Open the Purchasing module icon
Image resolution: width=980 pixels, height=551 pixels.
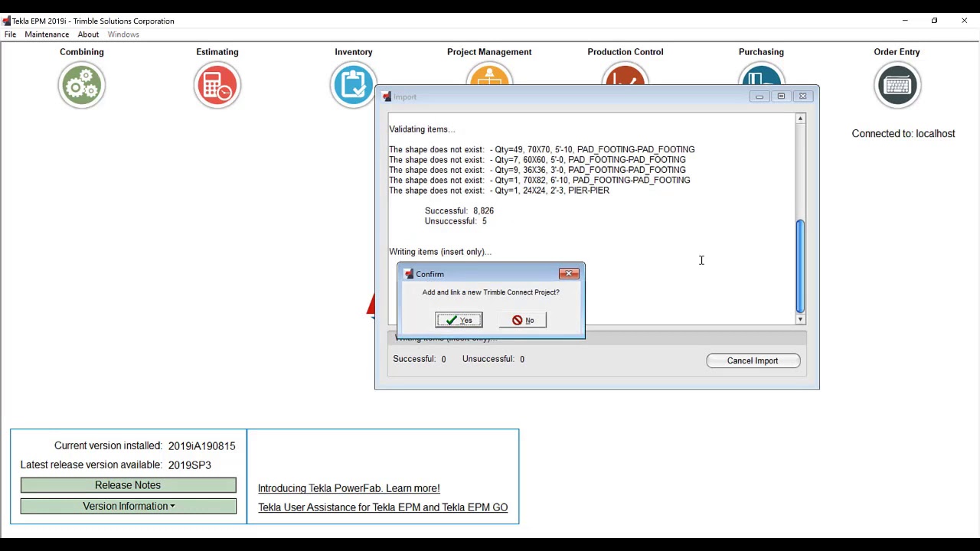[761, 74]
